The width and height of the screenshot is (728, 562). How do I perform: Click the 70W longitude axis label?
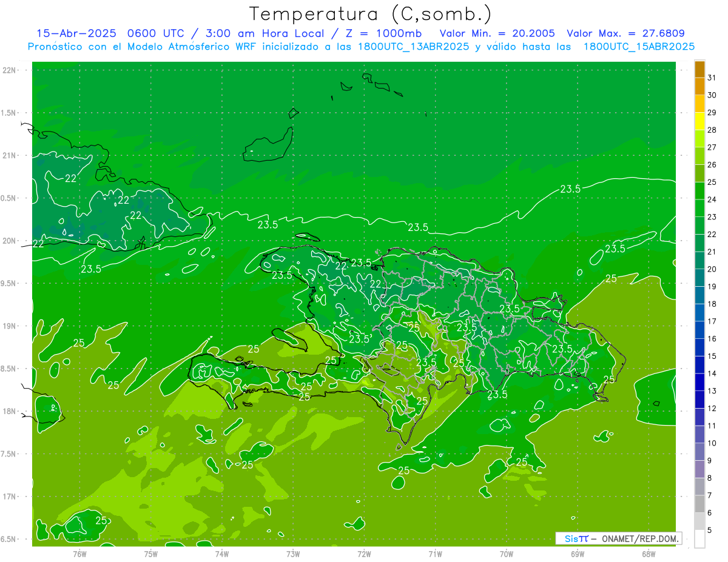click(x=507, y=554)
